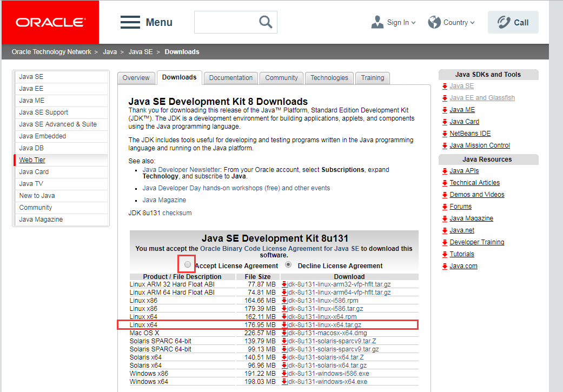Open Java TV sidebar item

pyautogui.click(x=61, y=184)
